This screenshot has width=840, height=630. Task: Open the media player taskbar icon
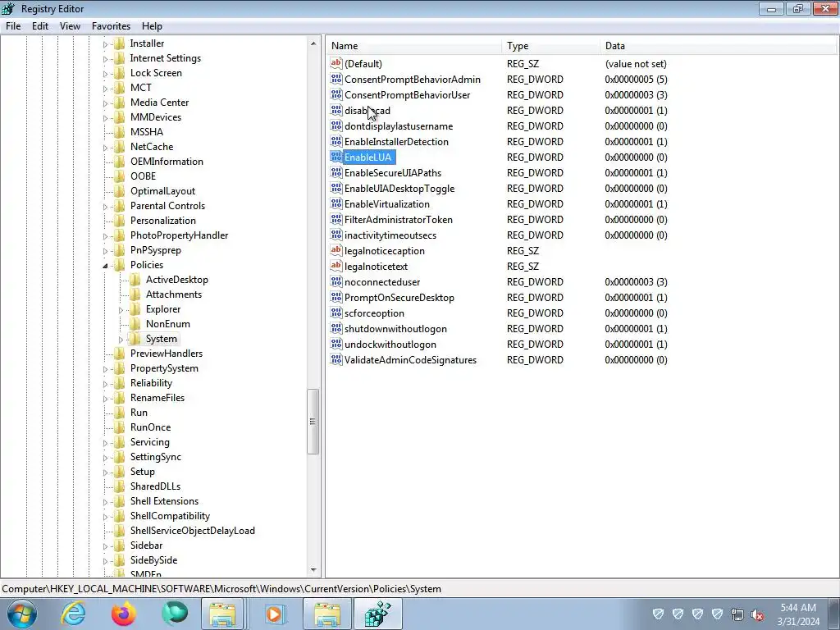click(275, 614)
